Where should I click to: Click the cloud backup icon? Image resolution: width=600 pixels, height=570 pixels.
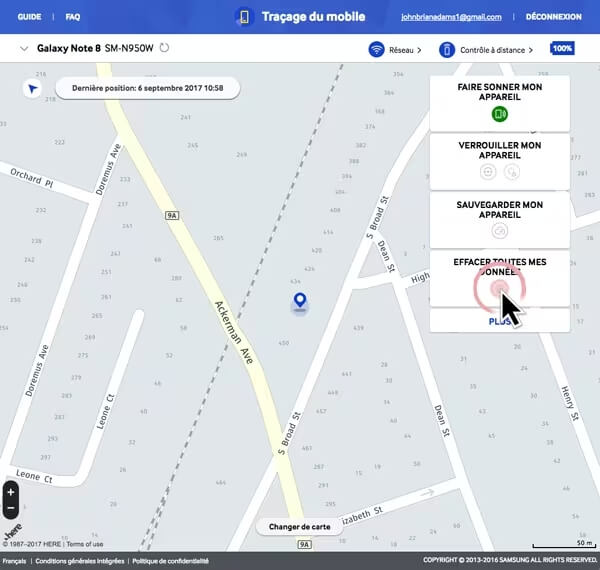(x=499, y=231)
